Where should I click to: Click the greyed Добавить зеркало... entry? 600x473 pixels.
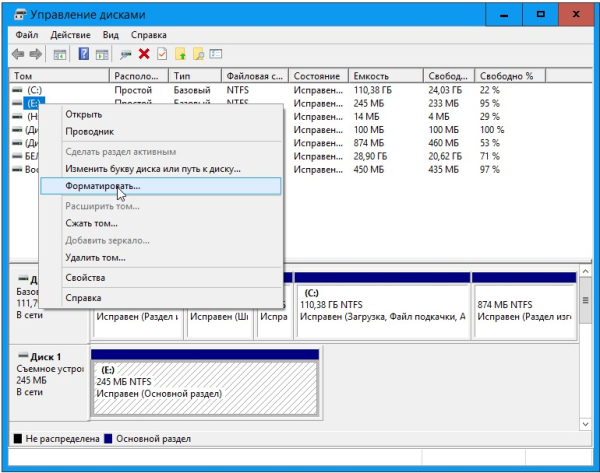[161, 240]
